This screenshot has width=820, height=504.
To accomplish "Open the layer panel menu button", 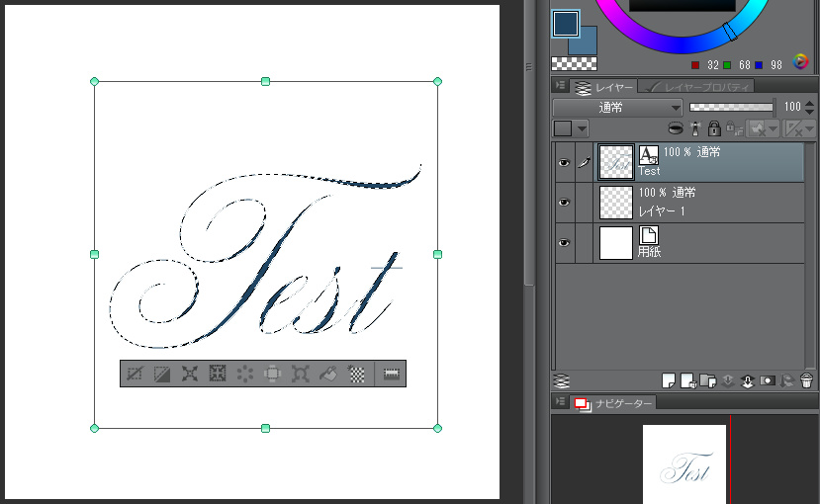I will click(x=560, y=87).
